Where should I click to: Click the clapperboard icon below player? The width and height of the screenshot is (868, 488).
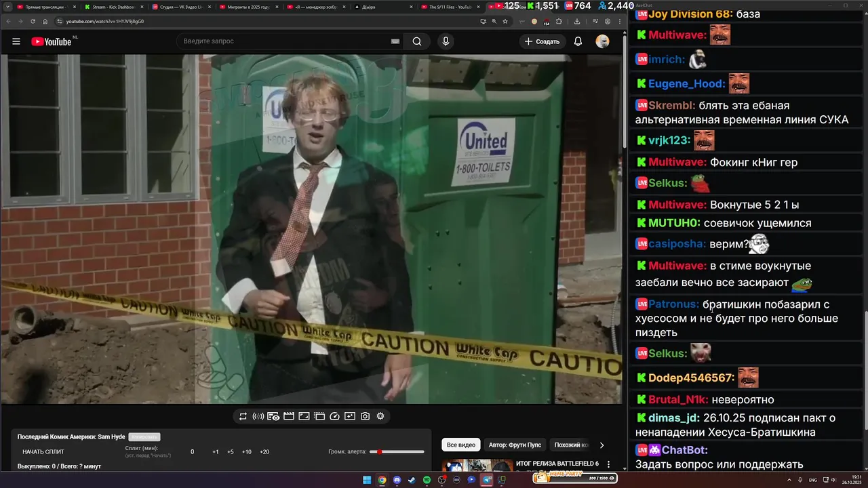coord(288,416)
